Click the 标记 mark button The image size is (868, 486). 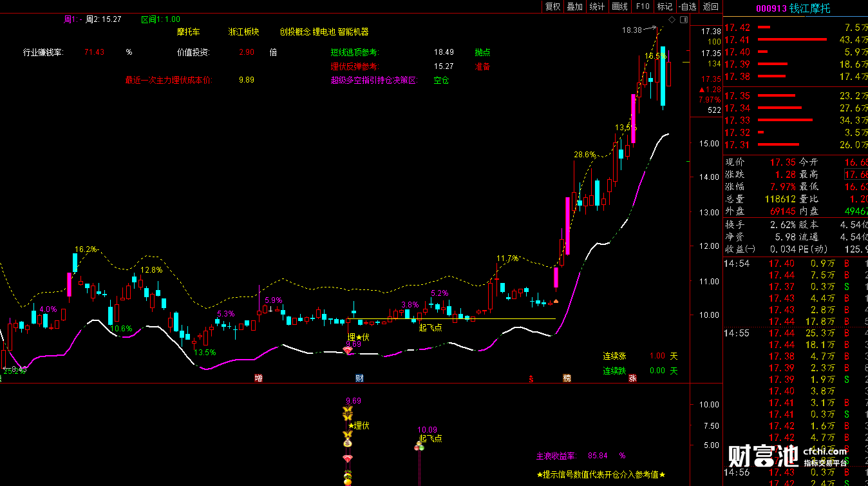tap(665, 6)
